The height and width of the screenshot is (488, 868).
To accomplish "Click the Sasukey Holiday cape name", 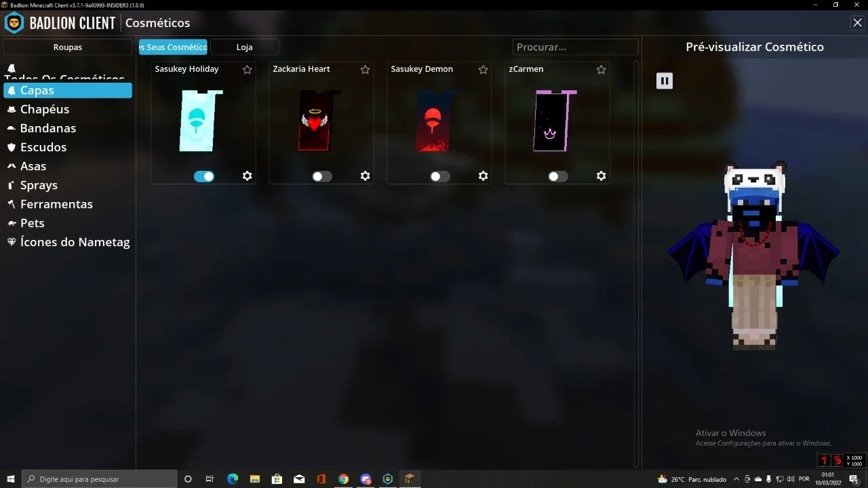I will (x=186, y=69).
